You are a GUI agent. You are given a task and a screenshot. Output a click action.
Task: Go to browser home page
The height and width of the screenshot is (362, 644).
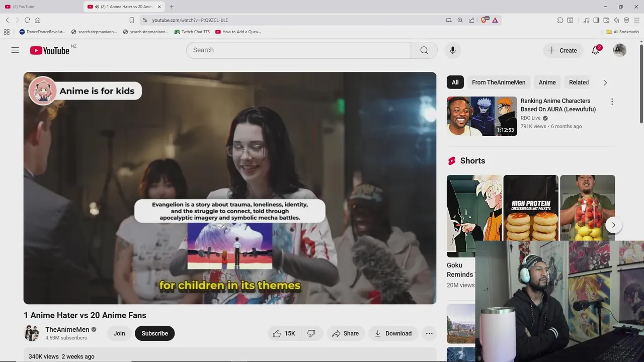tap(37, 20)
